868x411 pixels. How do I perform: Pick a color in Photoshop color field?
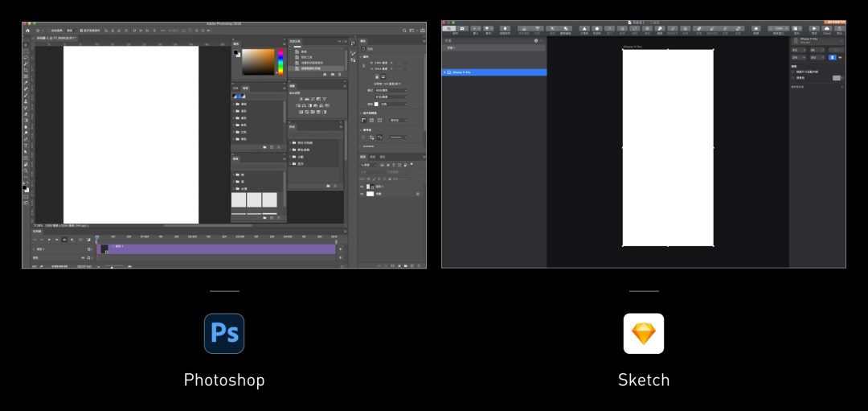pos(258,62)
